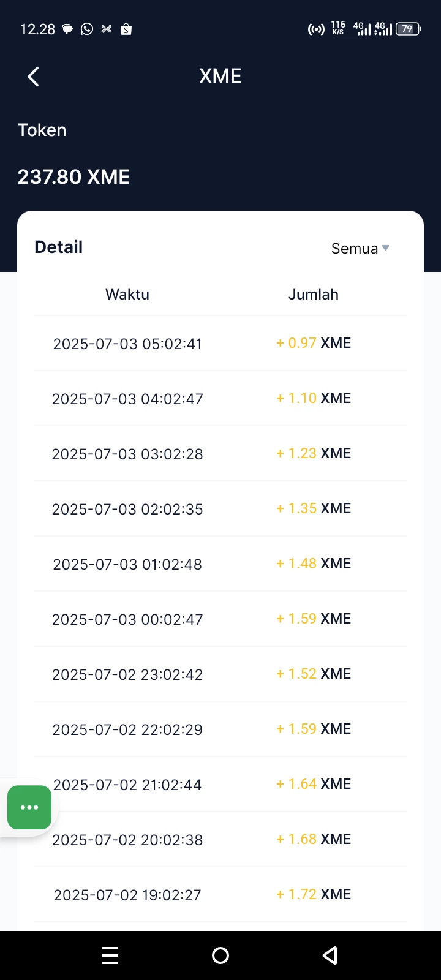Tap the Android back triangle button

(330, 956)
